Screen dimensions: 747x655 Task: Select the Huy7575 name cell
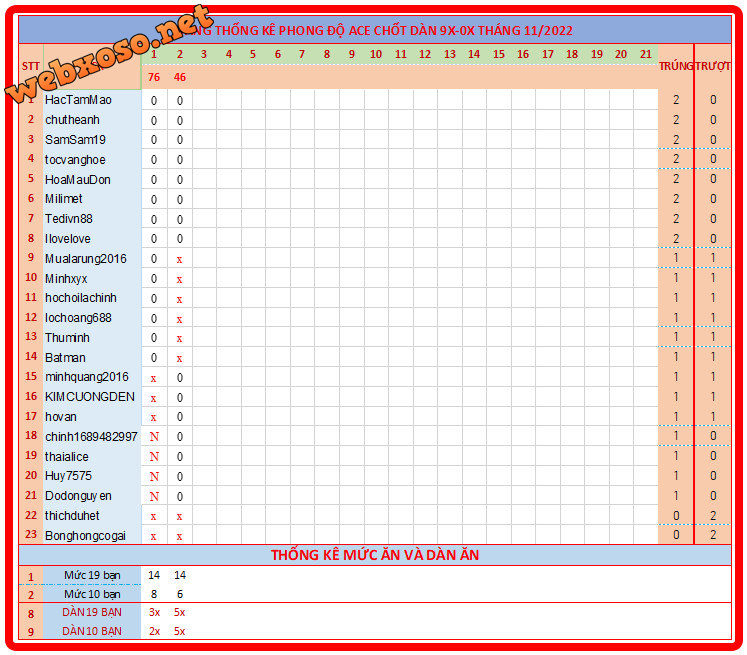point(68,476)
